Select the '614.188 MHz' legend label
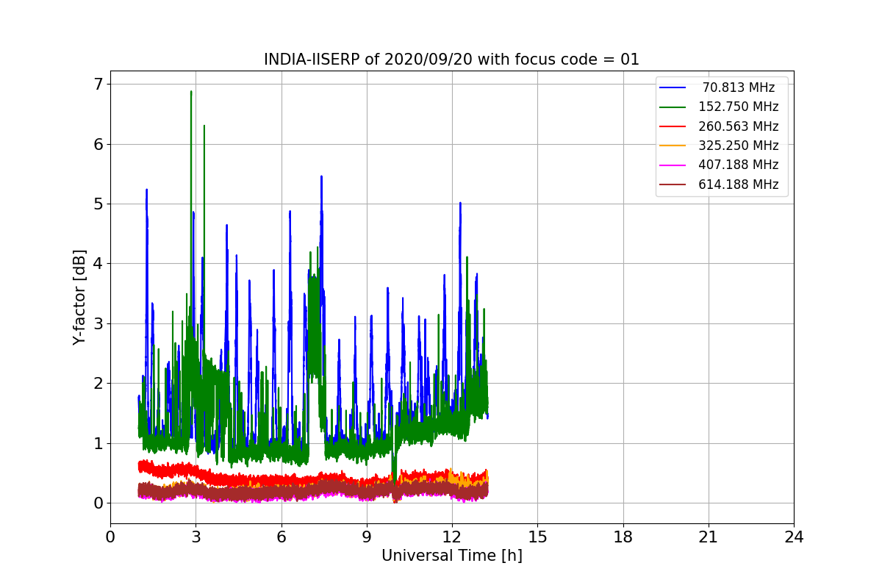This screenshot has height=588, width=882. [739, 184]
